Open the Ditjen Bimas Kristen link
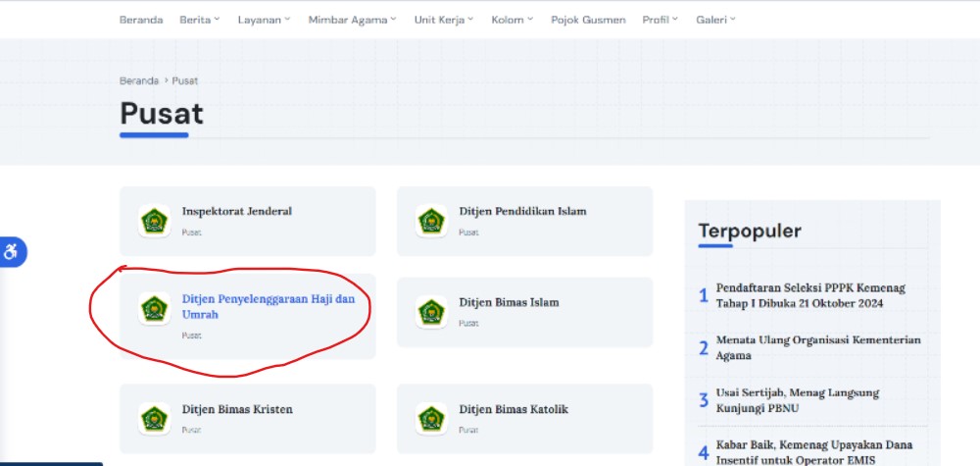This screenshot has width=980, height=466. click(x=237, y=409)
